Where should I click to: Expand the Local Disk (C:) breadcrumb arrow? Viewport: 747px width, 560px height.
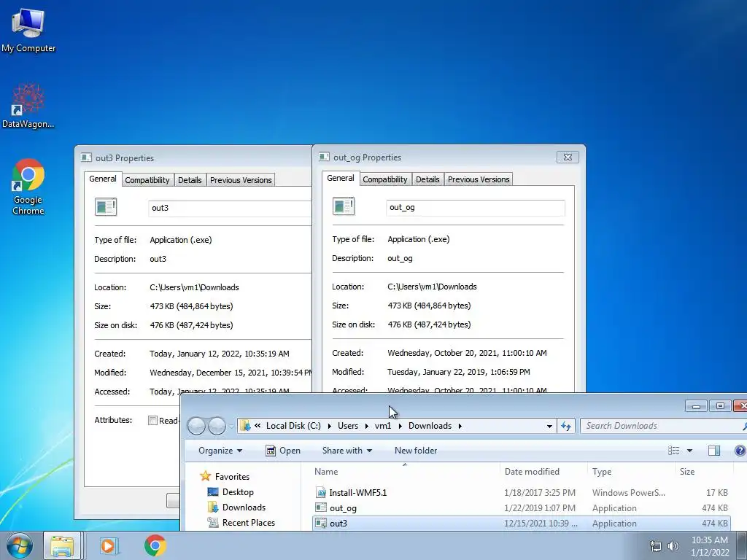[x=329, y=426]
